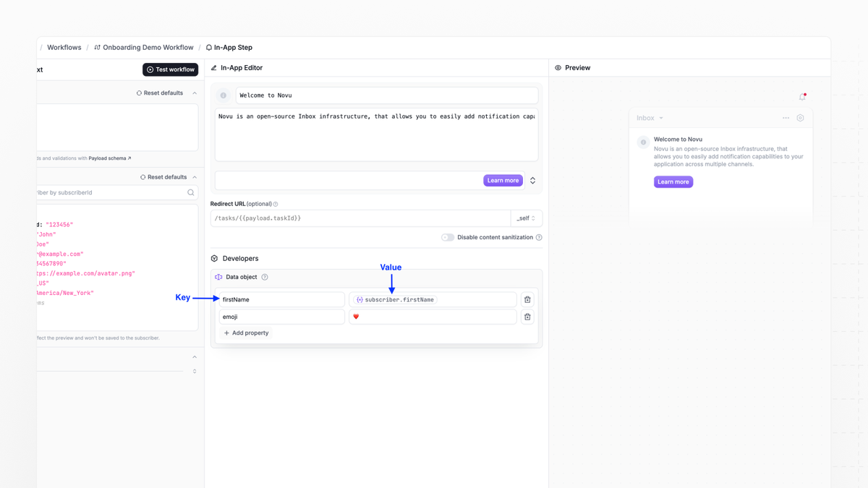Open the _self target dropdown
Viewport: 868px width, 488px height.
click(x=527, y=218)
